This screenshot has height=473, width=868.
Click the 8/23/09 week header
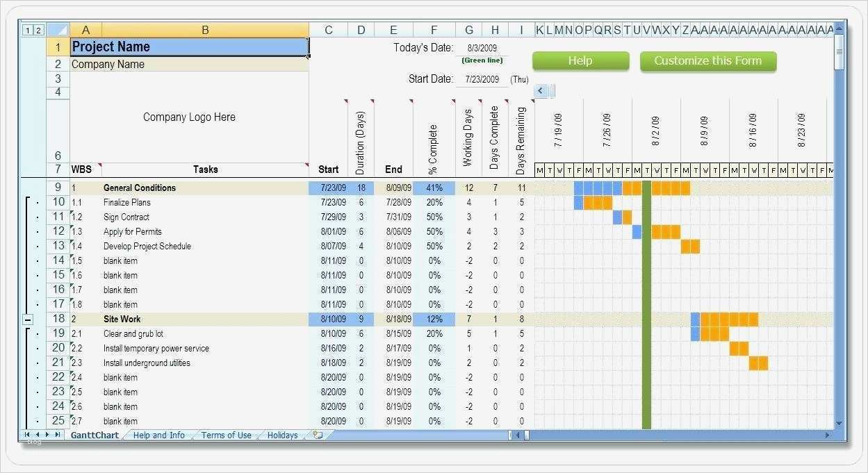click(x=802, y=130)
